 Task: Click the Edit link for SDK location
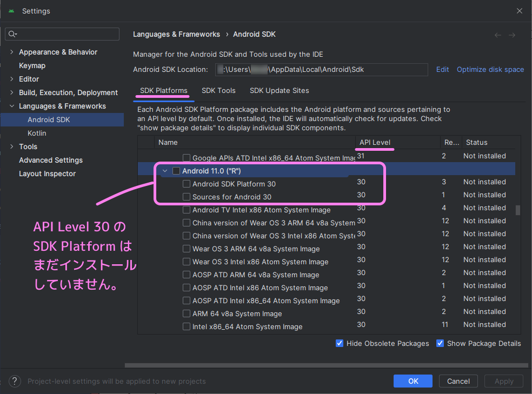point(442,69)
